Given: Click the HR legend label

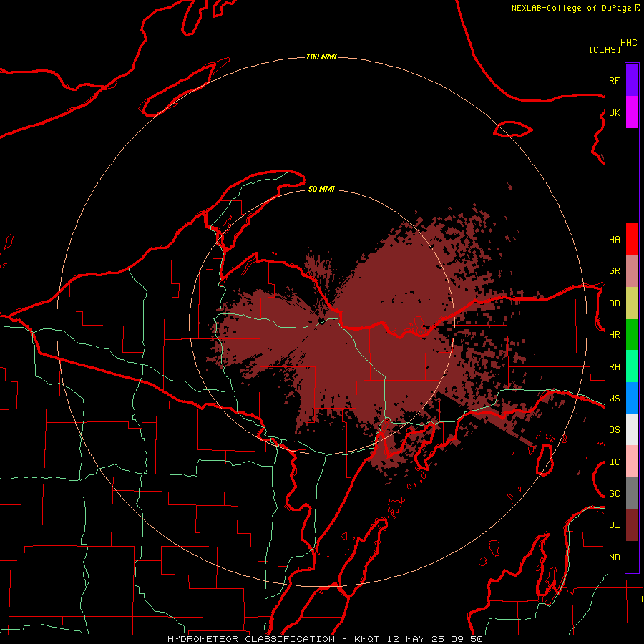Looking at the screenshot, I should (x=614, y=335).
